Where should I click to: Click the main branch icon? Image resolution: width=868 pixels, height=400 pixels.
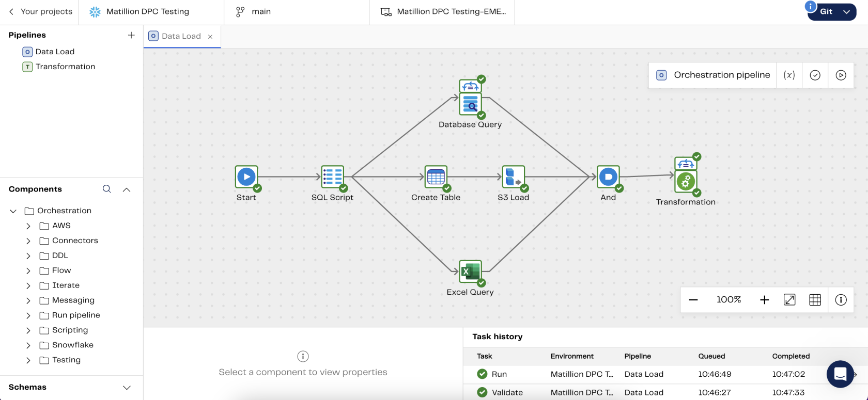pos(240,12)
